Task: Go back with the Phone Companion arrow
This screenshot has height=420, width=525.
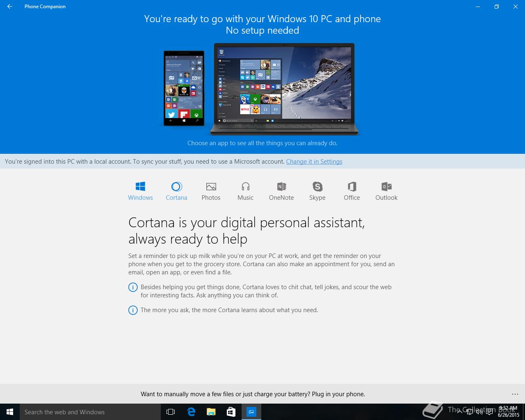Action: [10, 7]
